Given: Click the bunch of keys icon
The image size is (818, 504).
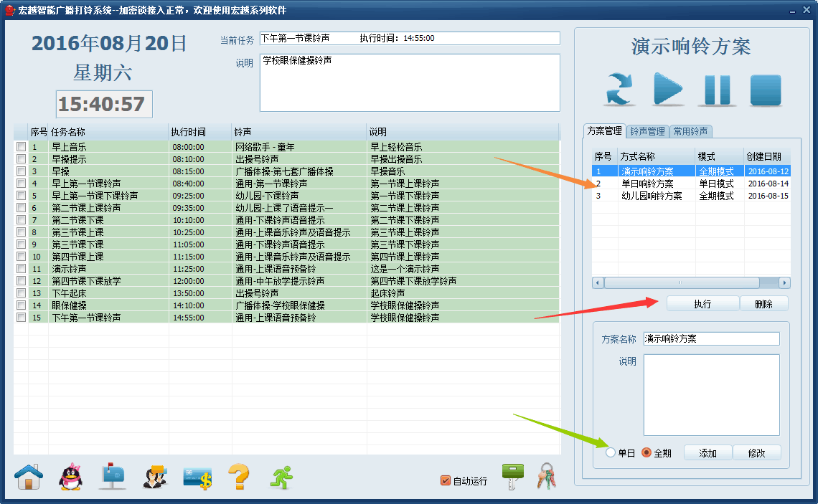Looking at the screenshot, I should point(547,476).
